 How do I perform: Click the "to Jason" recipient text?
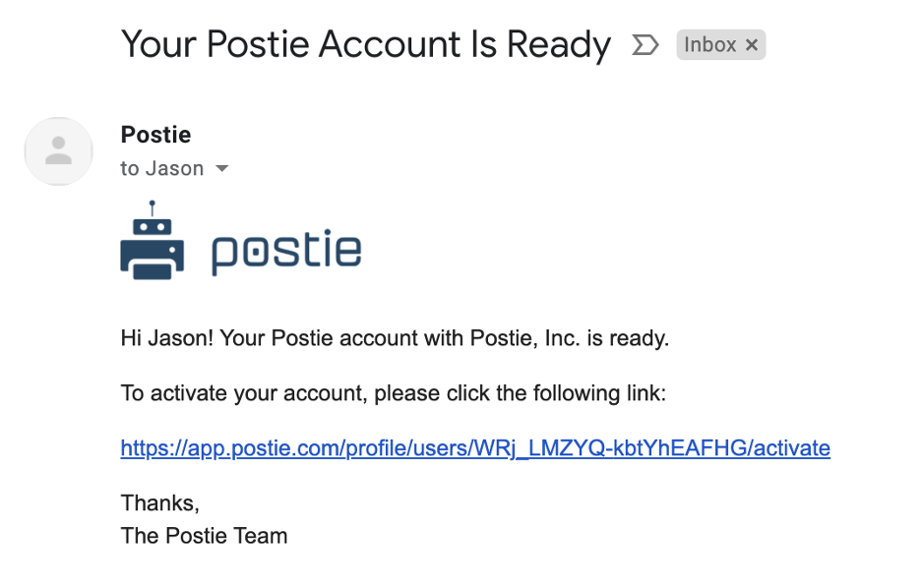161,169
